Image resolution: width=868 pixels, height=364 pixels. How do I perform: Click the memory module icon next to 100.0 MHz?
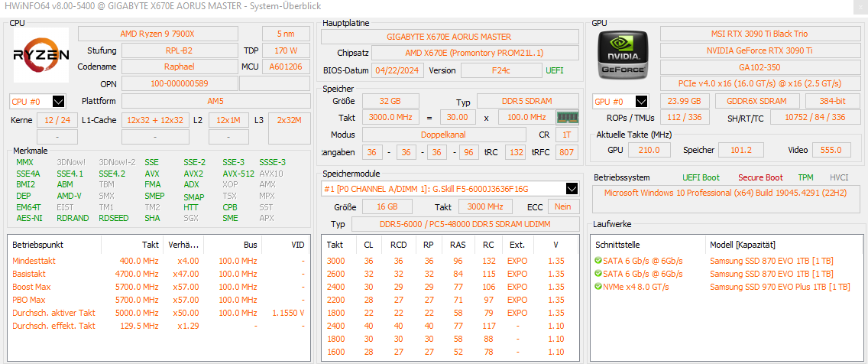(567, 118)
